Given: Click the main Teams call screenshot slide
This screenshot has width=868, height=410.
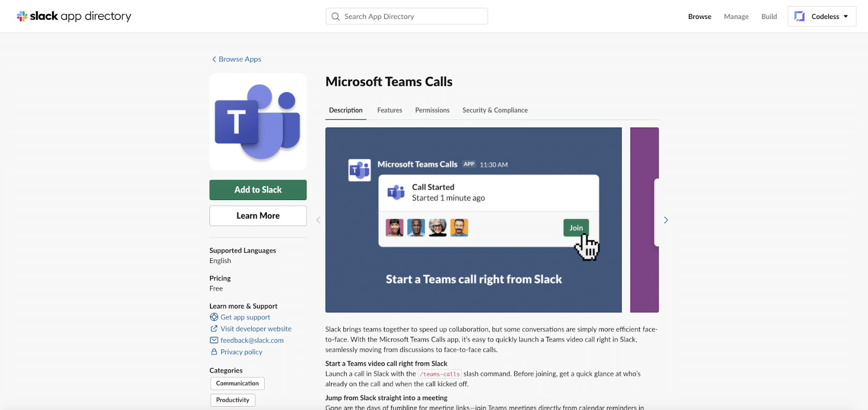Looking at the screenshot, I should click(474, 220).
